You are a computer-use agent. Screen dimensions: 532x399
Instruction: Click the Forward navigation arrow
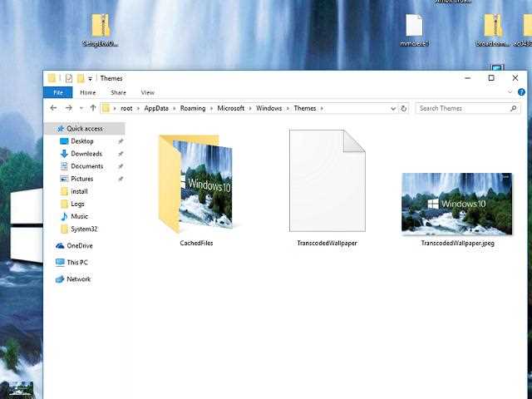click(x=69, y=108)
